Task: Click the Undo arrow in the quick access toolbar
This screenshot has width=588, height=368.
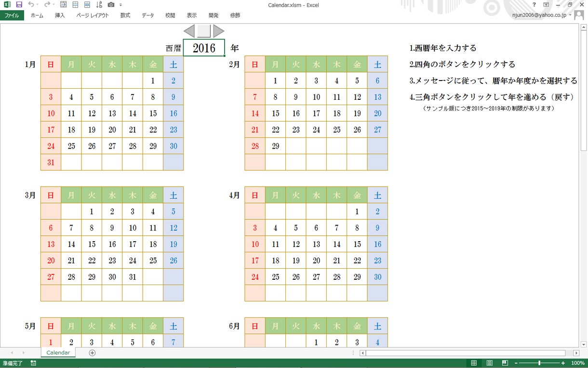Action: click(30, 4)
